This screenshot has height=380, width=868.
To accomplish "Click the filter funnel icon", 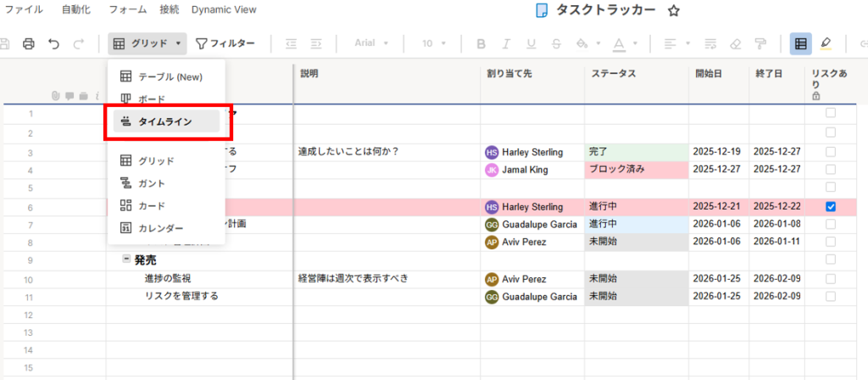I will [x=202, y=43].
